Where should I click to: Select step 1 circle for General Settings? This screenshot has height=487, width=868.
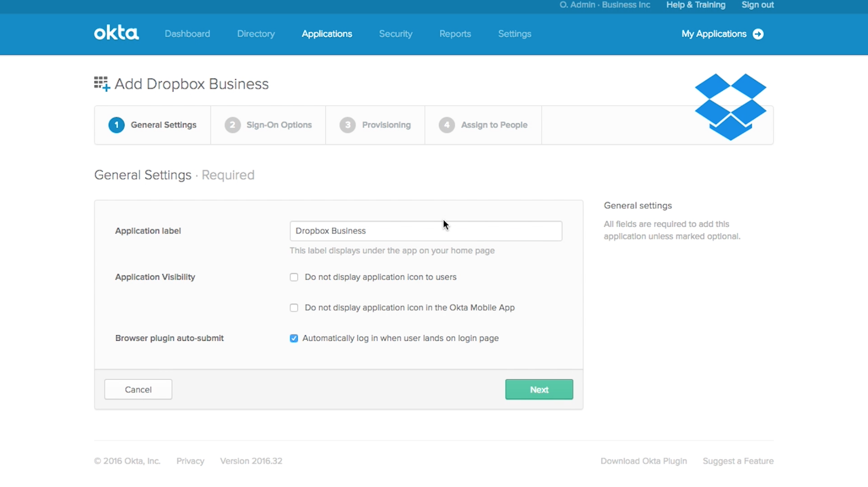click(117, 125)
